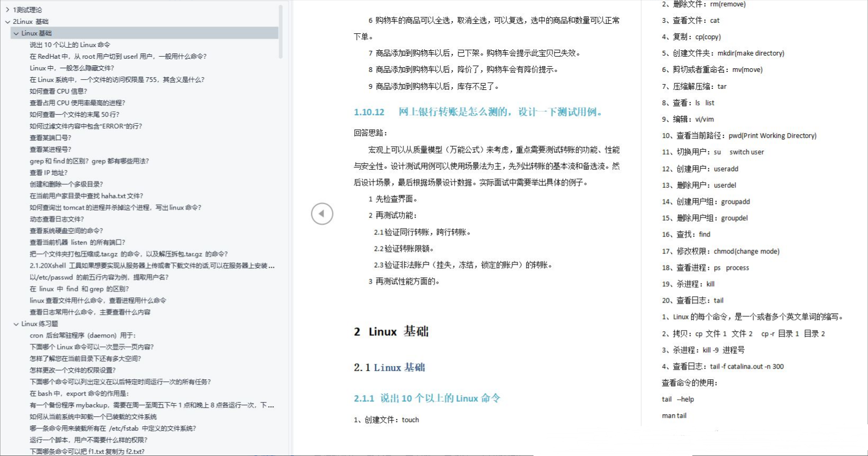Viewport: 868px width, 456px height.
Task: Open bookmark about filtering lines containing ERROR
Action: pos(86,126)
